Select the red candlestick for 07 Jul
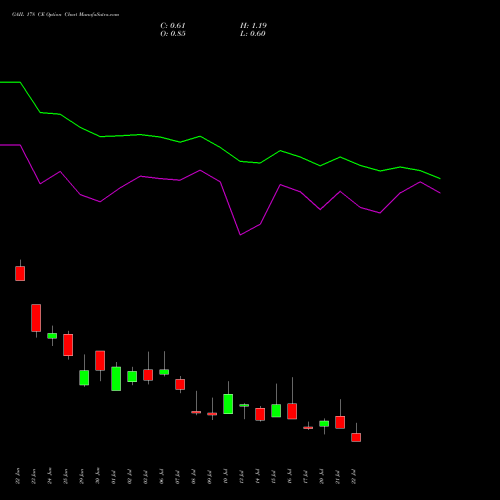Image resolution: width=500 pixels, height=500 pixels. pos(180,384)
